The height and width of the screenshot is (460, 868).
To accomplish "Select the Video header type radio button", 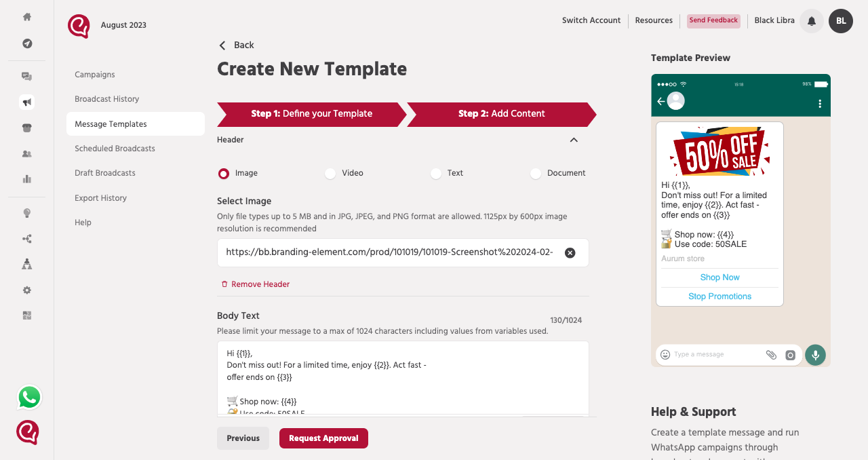I will (x=330, y=174).
